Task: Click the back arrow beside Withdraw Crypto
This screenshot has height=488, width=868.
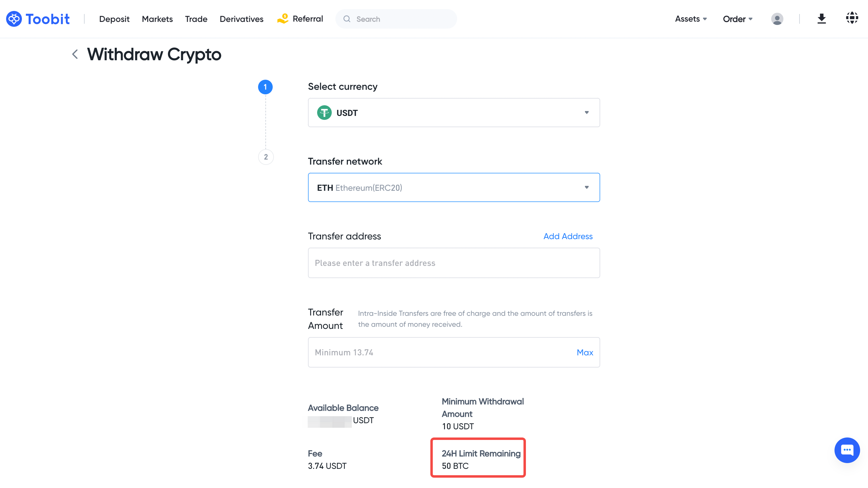Action: 75,54
